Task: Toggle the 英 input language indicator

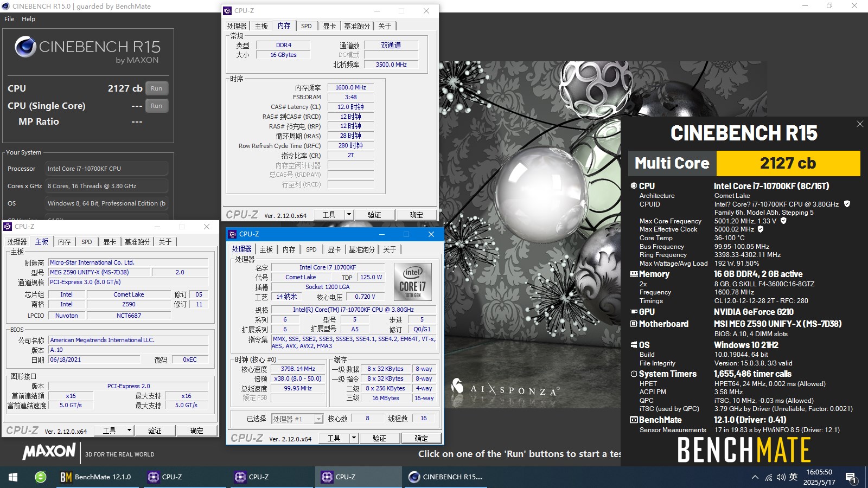Action: [793, 477]
